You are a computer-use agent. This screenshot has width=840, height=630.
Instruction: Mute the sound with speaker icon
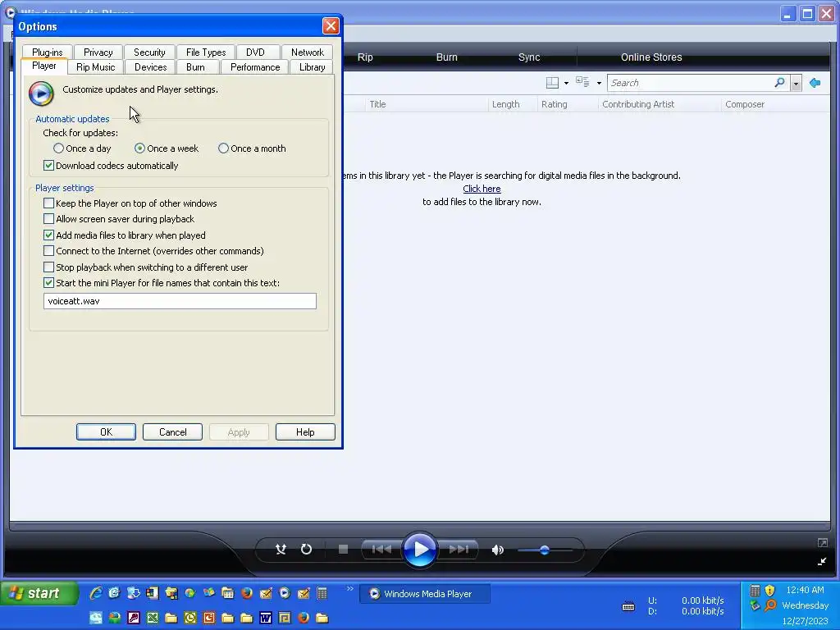click(x=498, y=550)
